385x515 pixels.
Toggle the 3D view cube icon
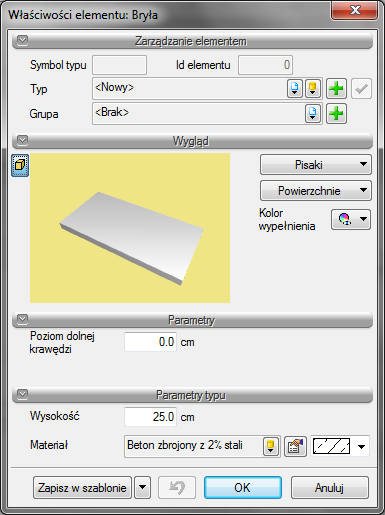point(20,165)
